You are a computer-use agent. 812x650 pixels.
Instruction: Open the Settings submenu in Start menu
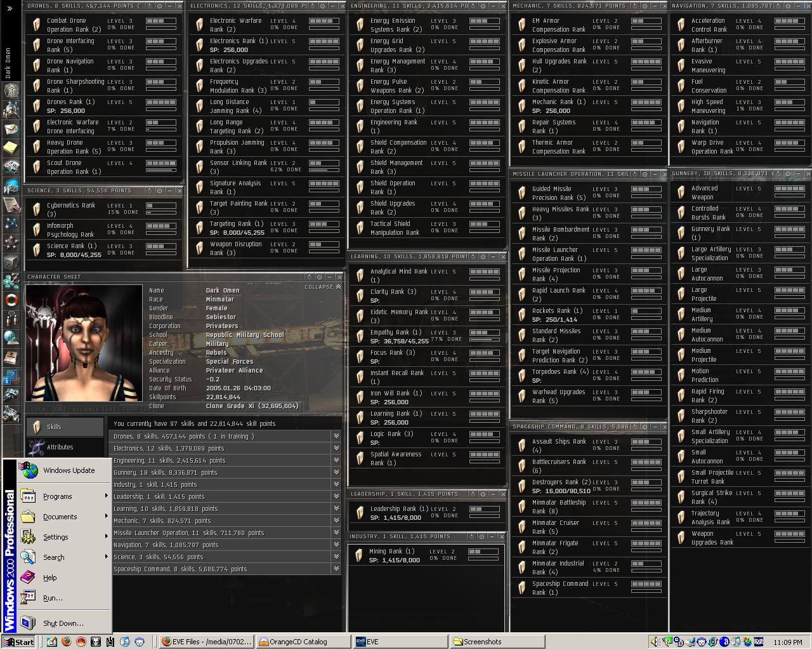(63, 537)
